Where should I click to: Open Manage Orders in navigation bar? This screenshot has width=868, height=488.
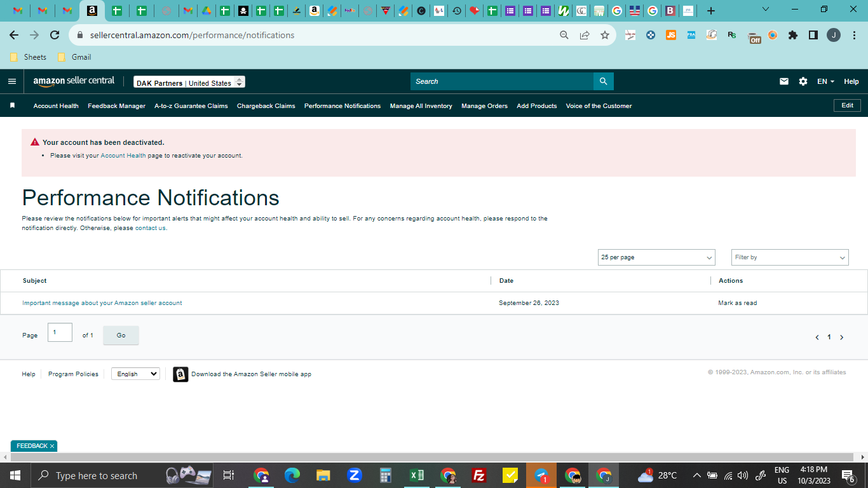click(485, 106)
